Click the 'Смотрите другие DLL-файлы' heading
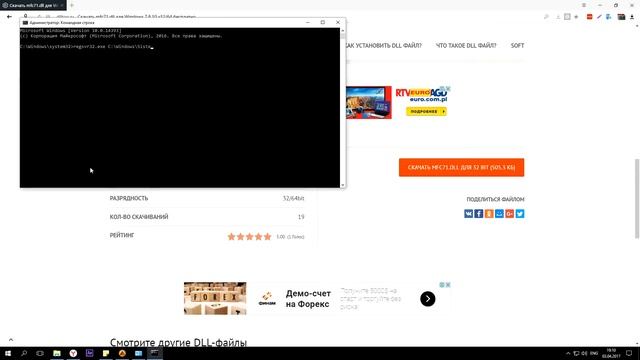This screenshot has width=640, height=360. pos(178,342)
